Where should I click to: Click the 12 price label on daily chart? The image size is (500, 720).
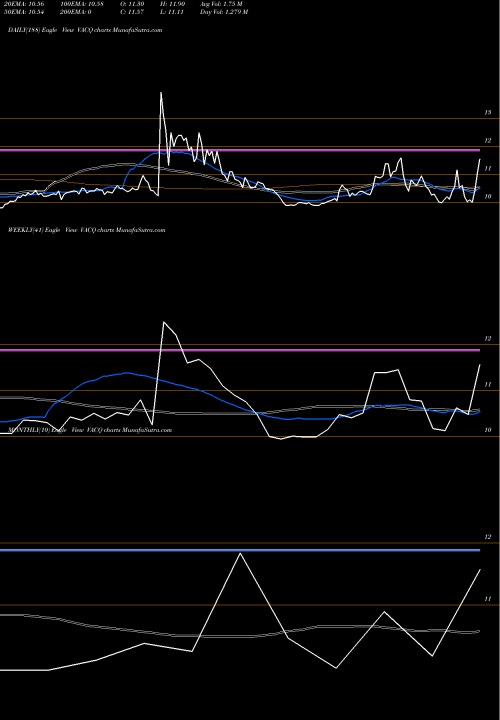click(x=488, y=141)
